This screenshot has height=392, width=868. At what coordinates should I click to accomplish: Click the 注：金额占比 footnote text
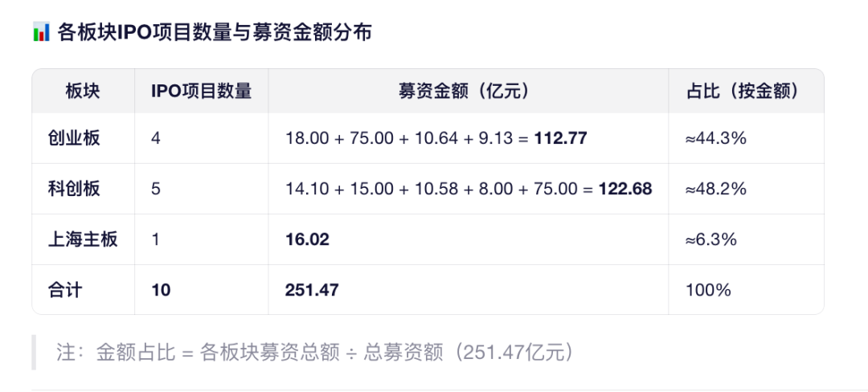(313, 352)
